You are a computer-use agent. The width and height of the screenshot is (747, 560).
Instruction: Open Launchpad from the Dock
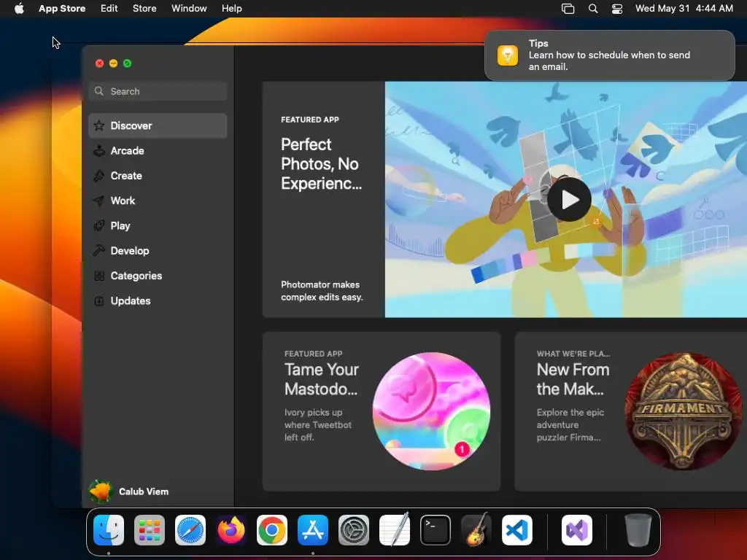pyautogui.click(x=150, y=530)
